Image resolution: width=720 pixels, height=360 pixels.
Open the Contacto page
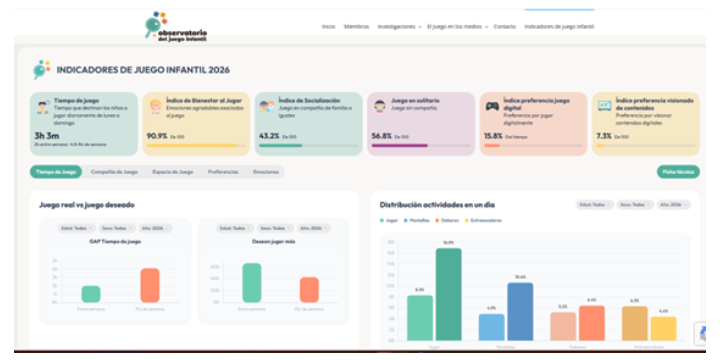coord(505,27)
